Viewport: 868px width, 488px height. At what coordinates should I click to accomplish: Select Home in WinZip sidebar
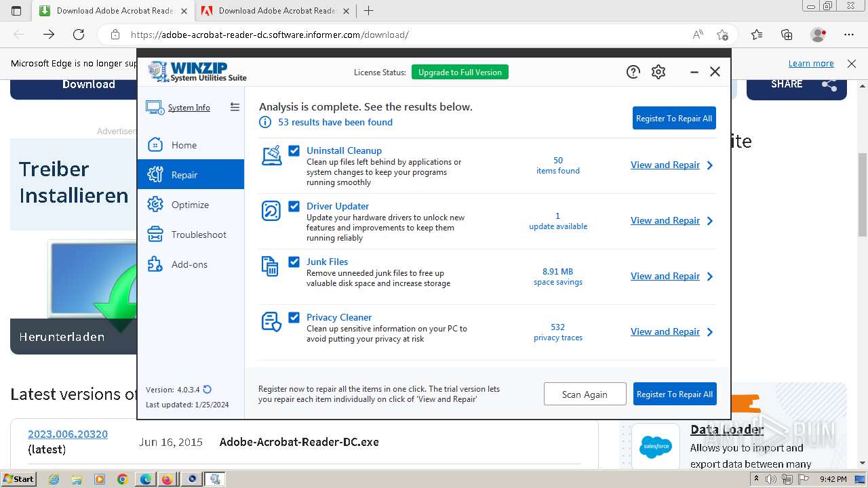191,145
